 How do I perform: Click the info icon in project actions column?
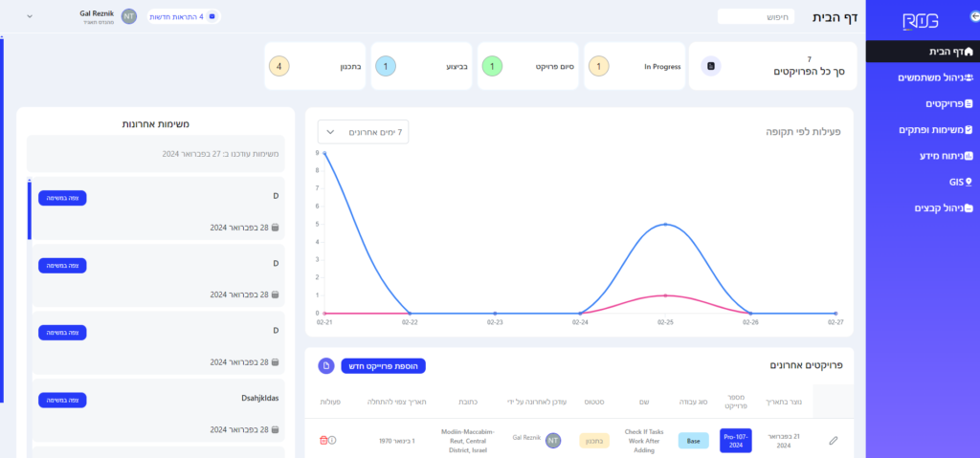pyautogui.click(x=332, y=440)
